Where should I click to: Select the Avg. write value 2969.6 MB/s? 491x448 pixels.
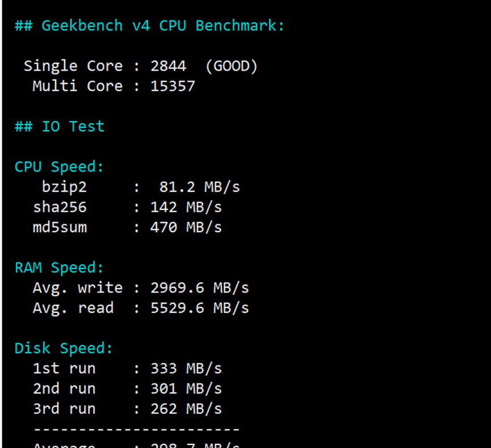tap(199, 288)
